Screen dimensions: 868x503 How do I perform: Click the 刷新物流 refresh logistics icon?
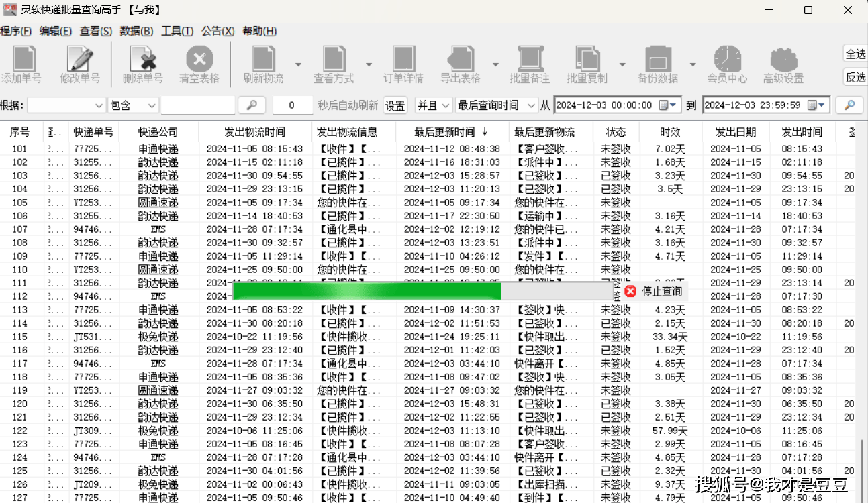tap(263, 59)
